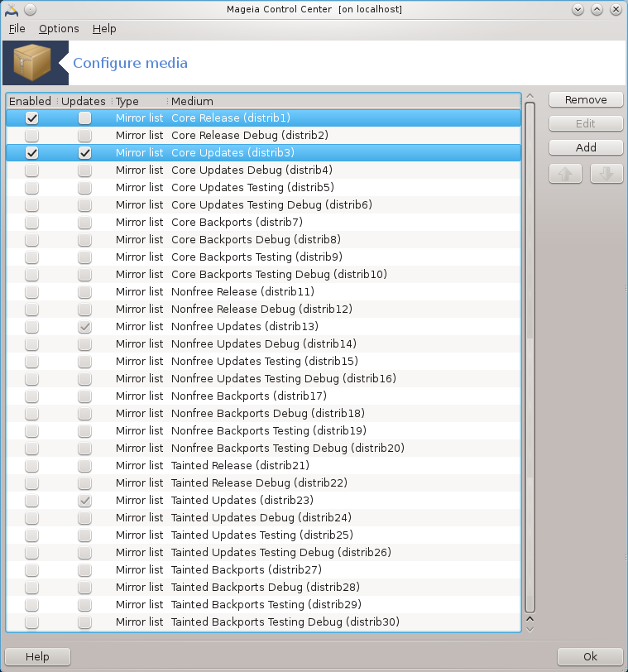The height and width of the screenshot is (672, 628).
Task: Select row Nonfree Backports (distrib17)
Action: [263, 396]
